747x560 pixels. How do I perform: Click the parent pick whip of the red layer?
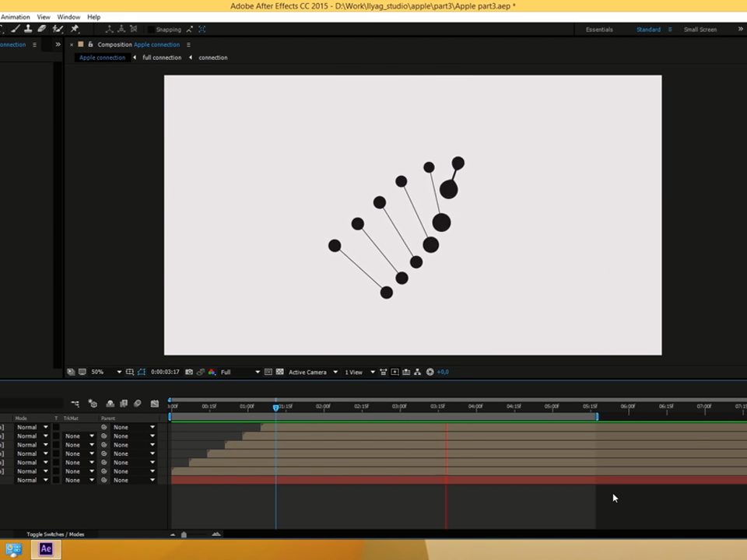[x=103, y=480]
